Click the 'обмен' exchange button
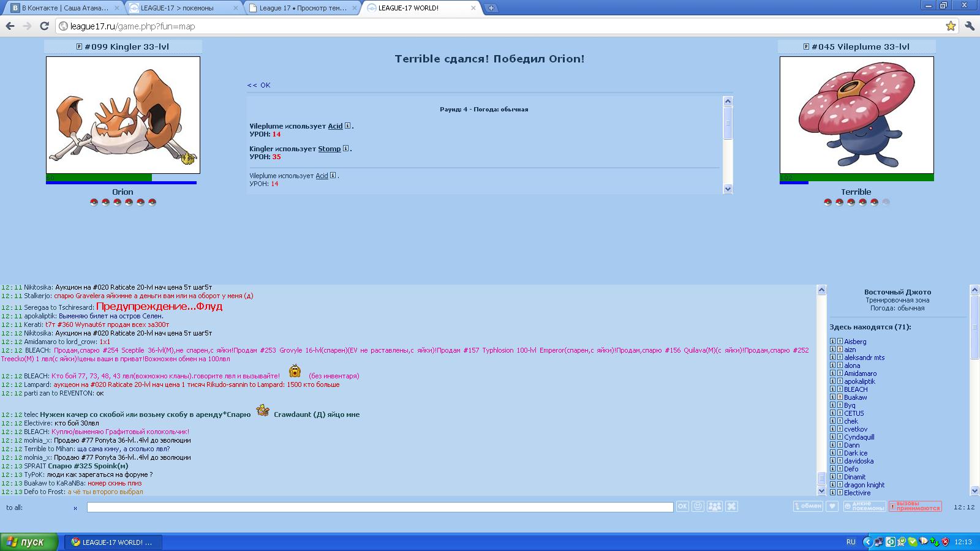Viewport: 980px width, 551px height. pos(808,506)
